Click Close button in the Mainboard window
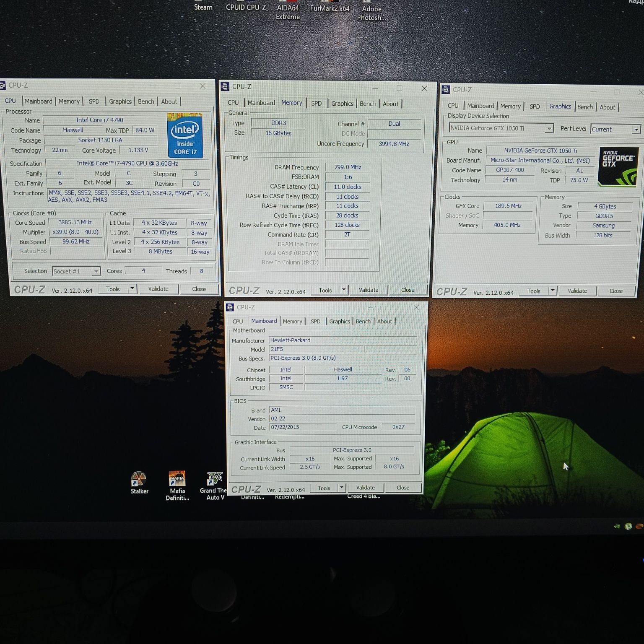Screen dimensions: 644x644 coord(403,488)
